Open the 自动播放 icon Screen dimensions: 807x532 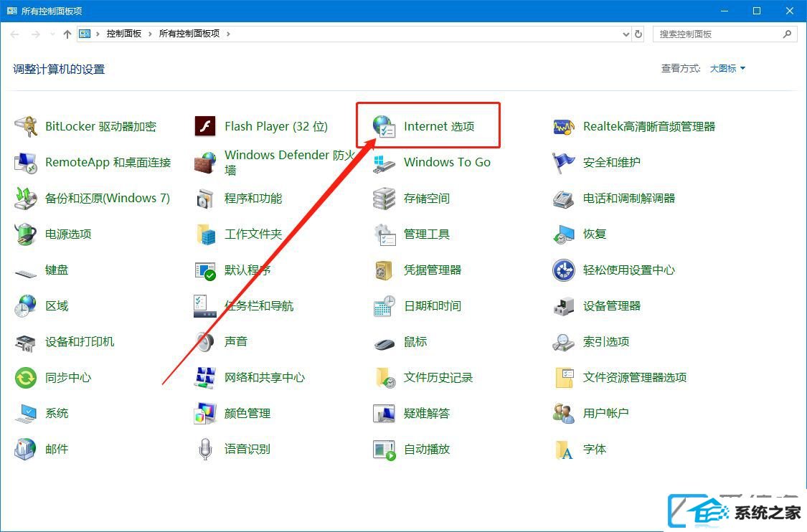(384, 449)
